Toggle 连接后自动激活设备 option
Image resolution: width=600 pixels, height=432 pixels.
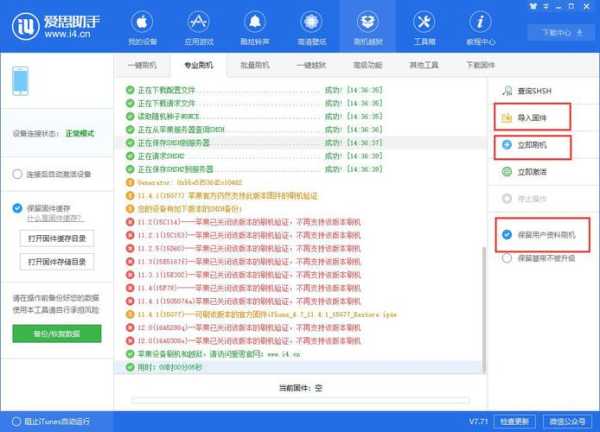pos(17,173)
